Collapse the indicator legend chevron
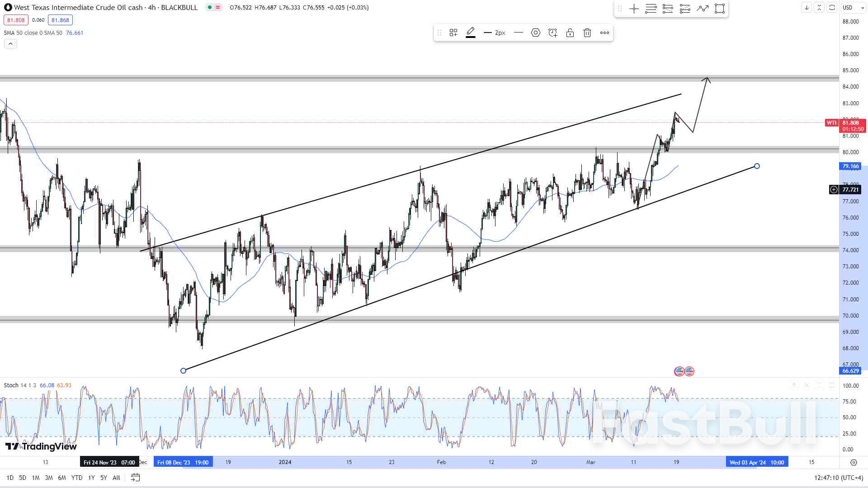868x488 pixels. click(10, 44)
